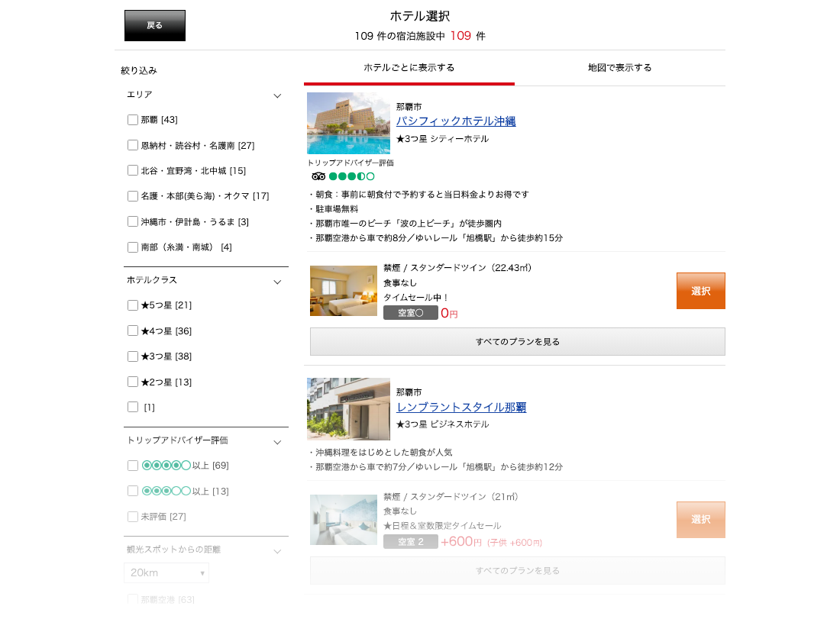Collapse the ホテルクラス filter section

(x=277, y=281)
